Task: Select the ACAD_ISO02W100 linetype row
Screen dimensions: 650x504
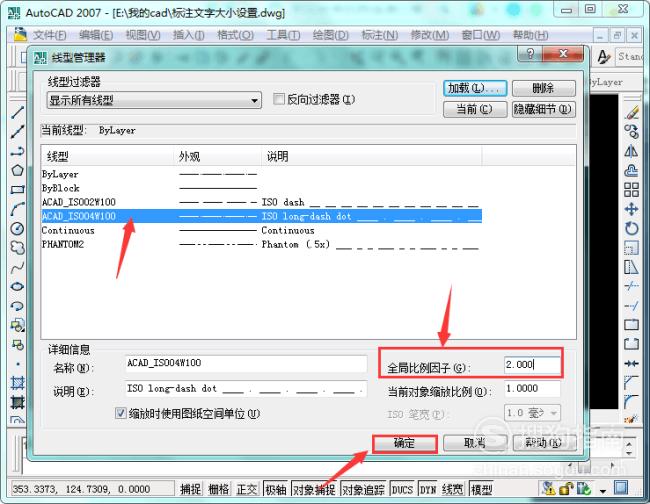Action: (x=261, y=202)
